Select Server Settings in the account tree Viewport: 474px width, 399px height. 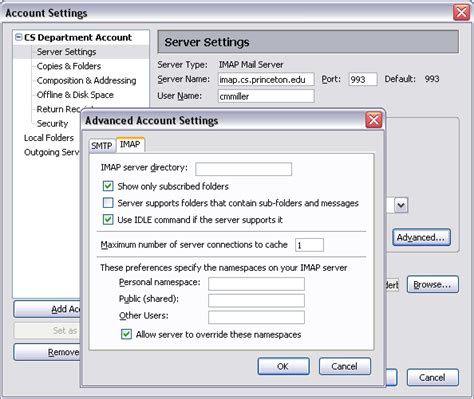pyautogui.click(x=66, y=52)
